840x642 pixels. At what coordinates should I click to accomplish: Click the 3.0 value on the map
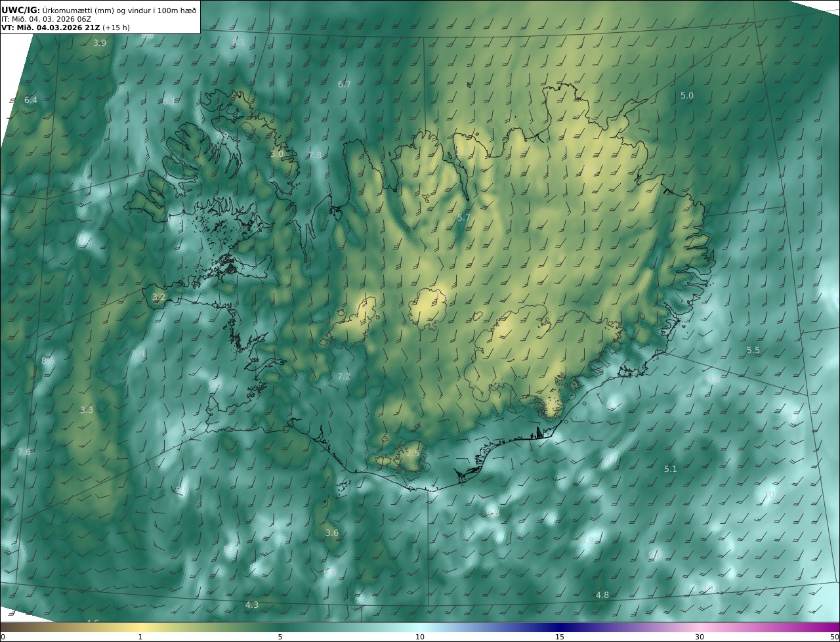pyautogui.click(x=277, y=154)
